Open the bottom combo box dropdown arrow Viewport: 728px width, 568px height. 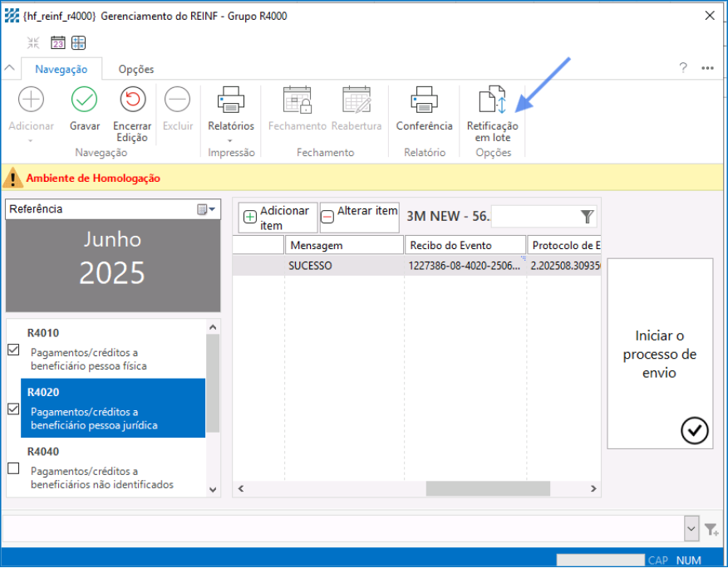691,528
